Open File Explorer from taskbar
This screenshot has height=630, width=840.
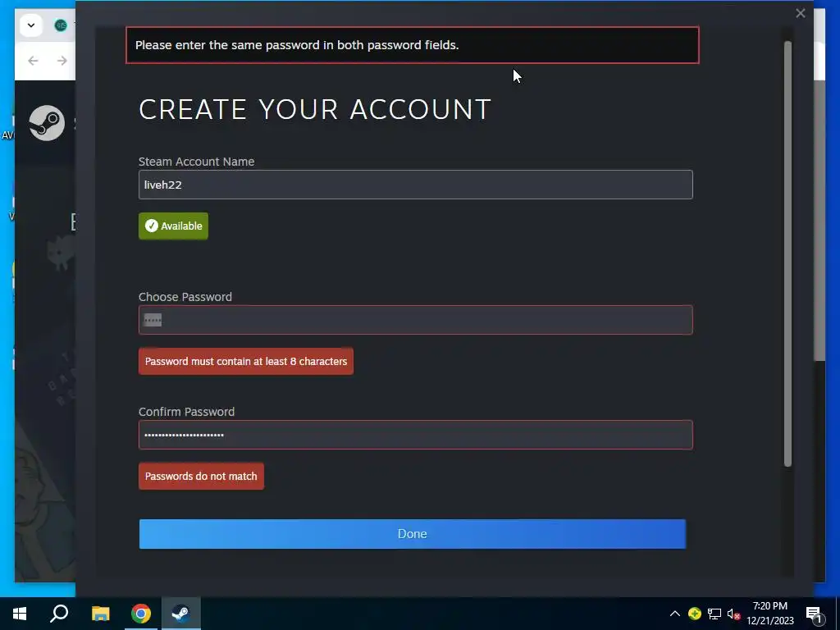100,614
